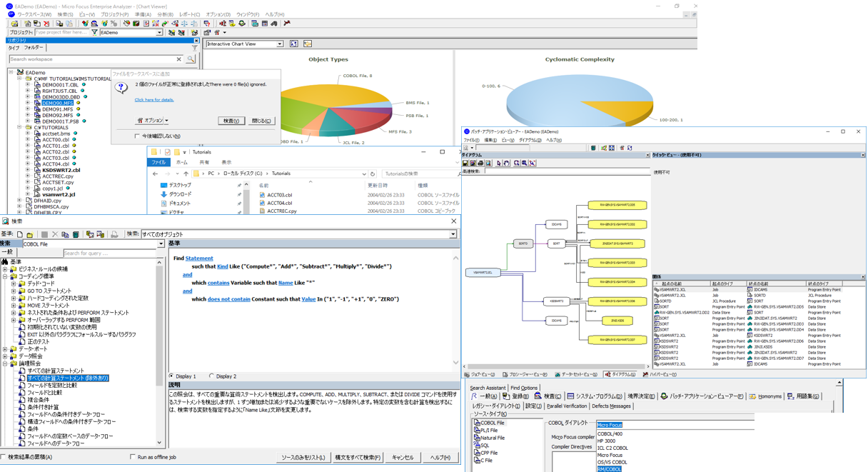Clear the workspace search box with X
Screen dimensions: 868x472
point(178,59)
